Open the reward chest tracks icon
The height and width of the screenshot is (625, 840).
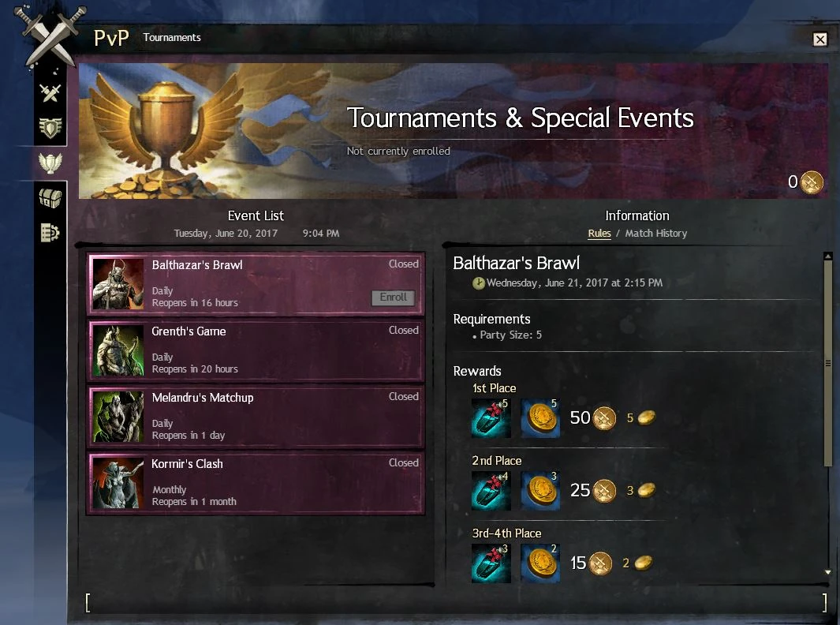50,198
